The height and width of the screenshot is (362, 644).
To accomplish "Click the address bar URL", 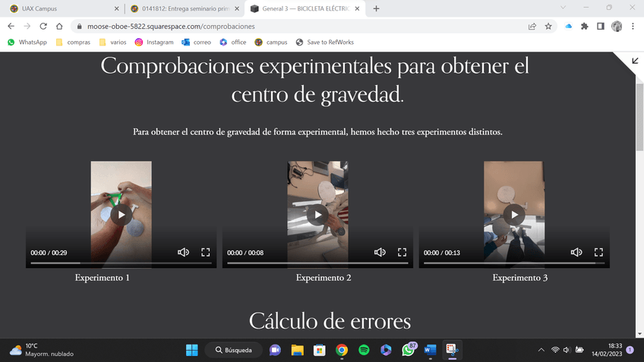I will coord(171,27).
